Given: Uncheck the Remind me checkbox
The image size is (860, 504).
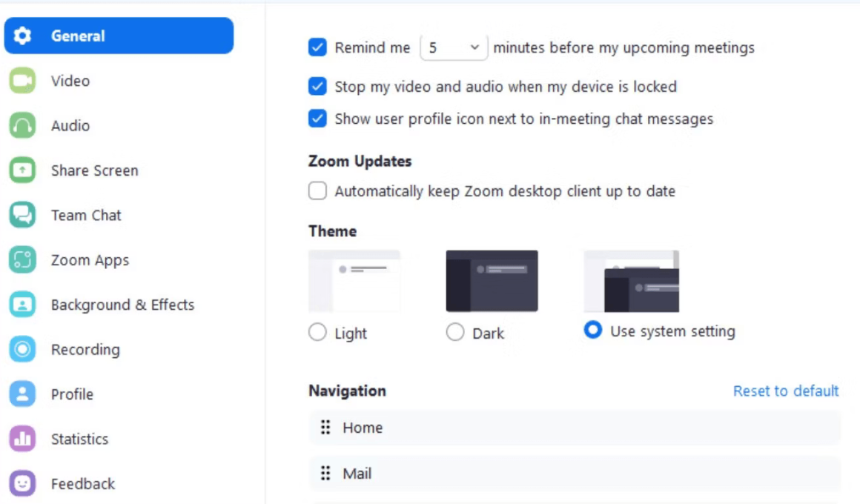Looking at the screenshot, I should pyautogui.click(x=317, y=47).
